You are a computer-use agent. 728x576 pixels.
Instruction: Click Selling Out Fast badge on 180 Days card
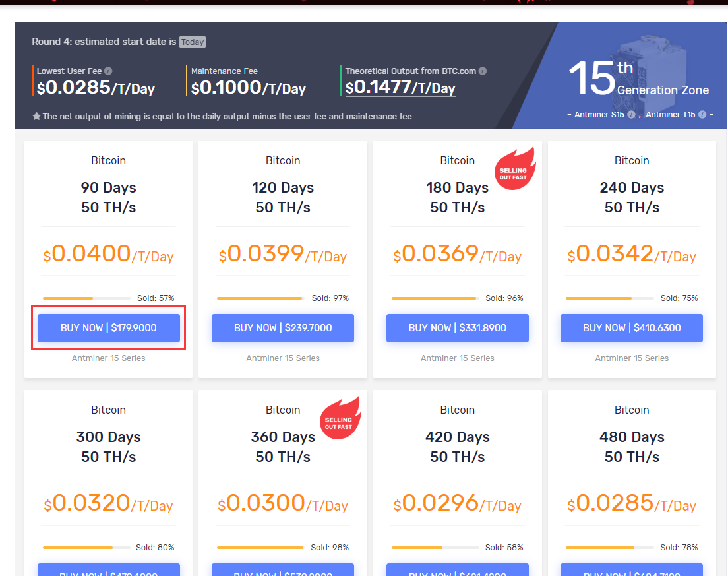[x=514, y=169]
